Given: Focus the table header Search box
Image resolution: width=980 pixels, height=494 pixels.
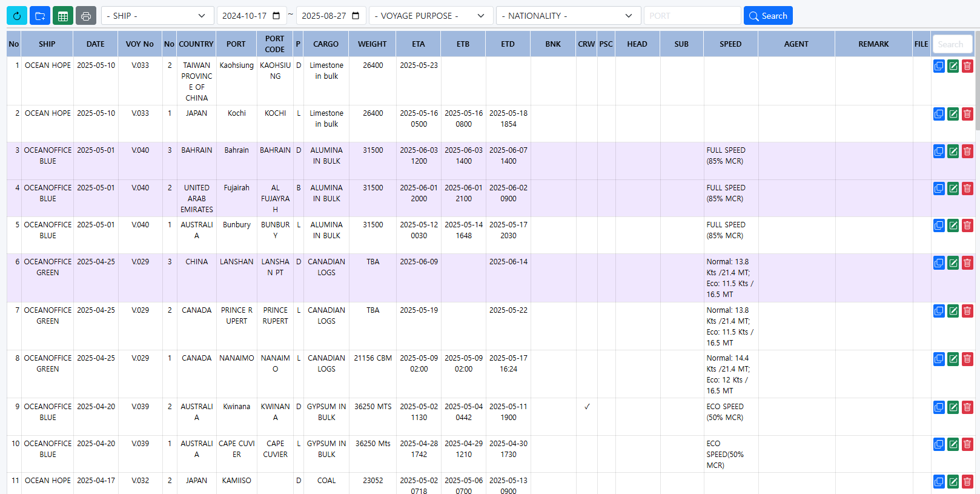Looking at the screenshot, I should pyautogui.click(x=952, y=44).
